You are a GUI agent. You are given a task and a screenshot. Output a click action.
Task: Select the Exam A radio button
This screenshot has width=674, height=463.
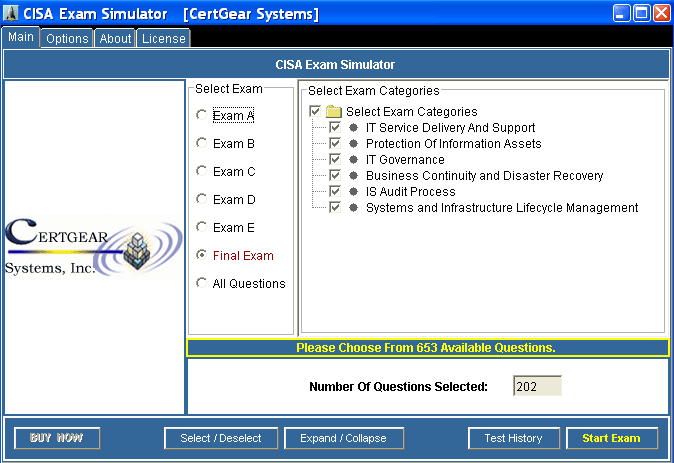tap(201, 115)
